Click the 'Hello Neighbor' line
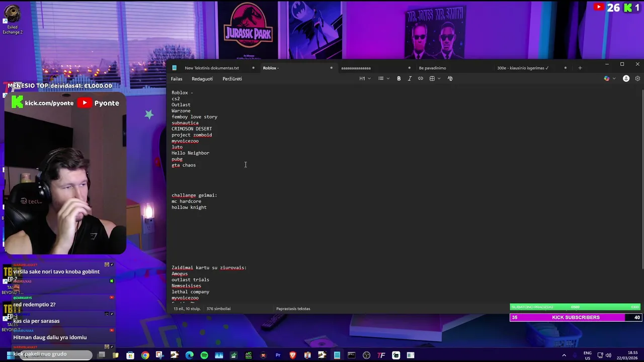This screenshot has height=362, width=644. (x=190, y=153)
